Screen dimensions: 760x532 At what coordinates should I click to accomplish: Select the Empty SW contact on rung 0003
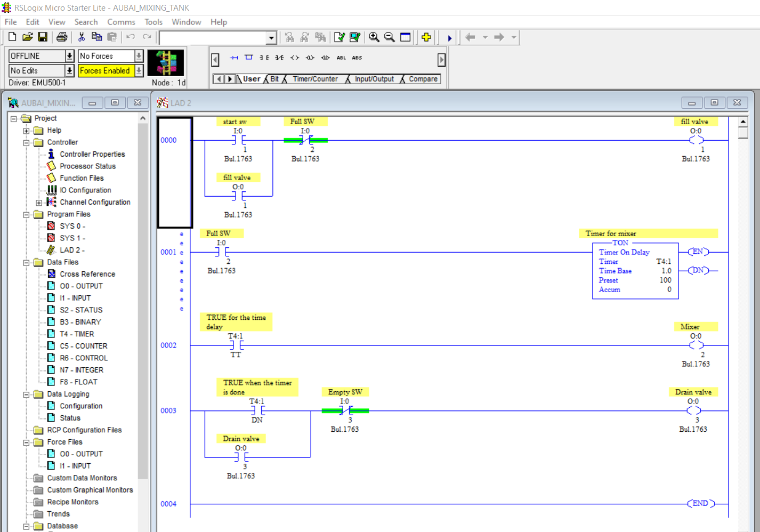tap(345, 410)
